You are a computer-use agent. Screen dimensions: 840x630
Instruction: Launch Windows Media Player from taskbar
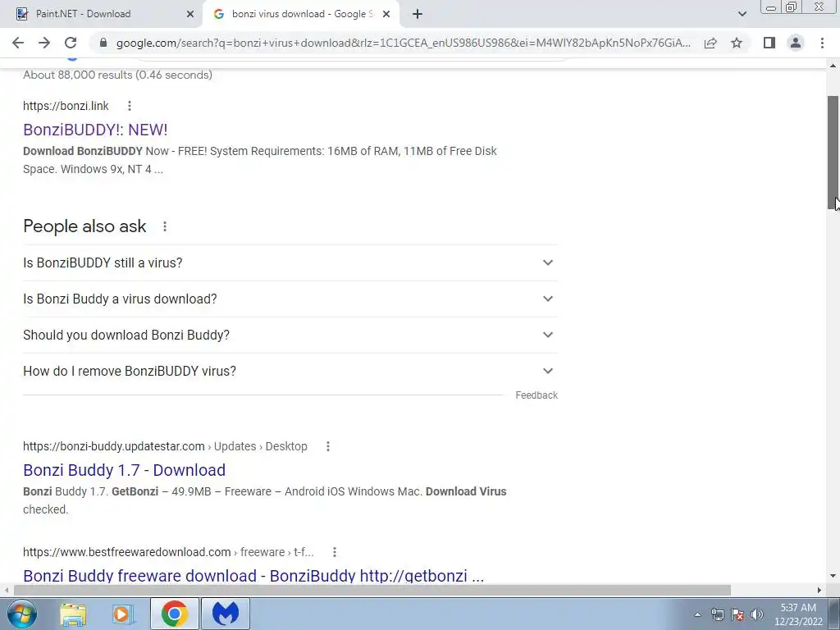click(122, 614)
